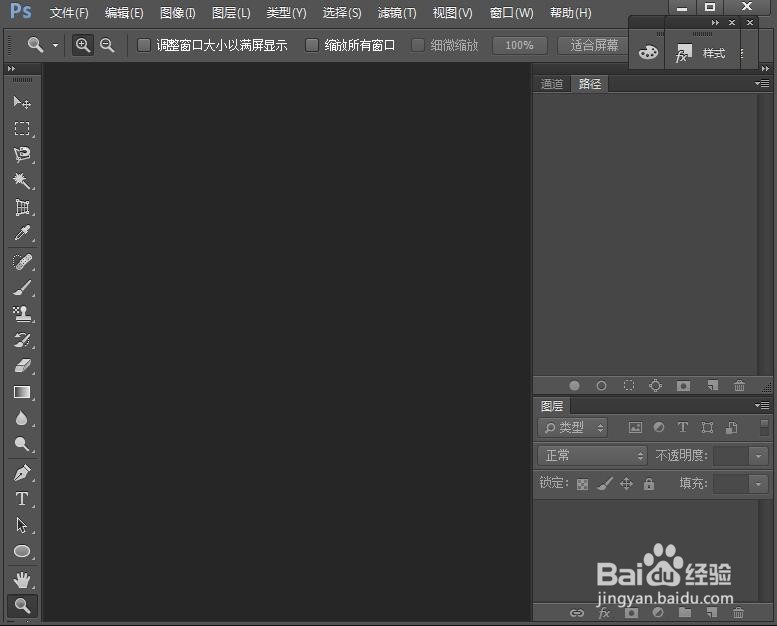Toggle lock transparent pixels
Screen dimensions: 777x626
click(582, 484)
